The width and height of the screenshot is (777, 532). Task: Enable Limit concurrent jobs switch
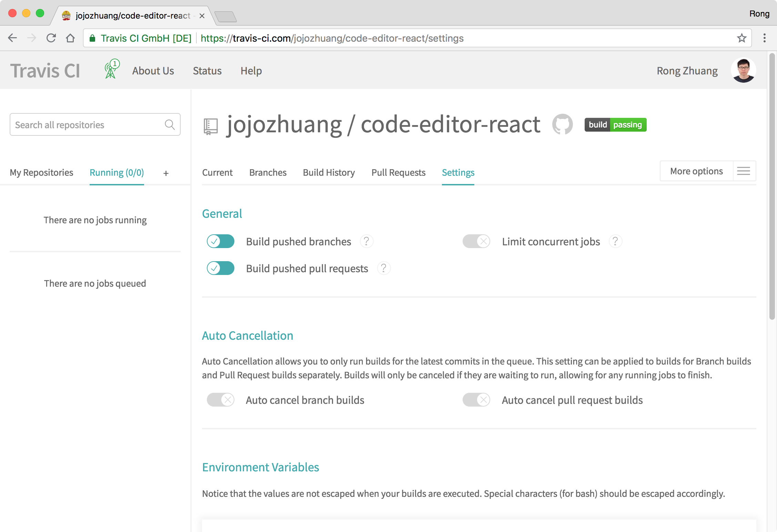click(x=476, y=241)
